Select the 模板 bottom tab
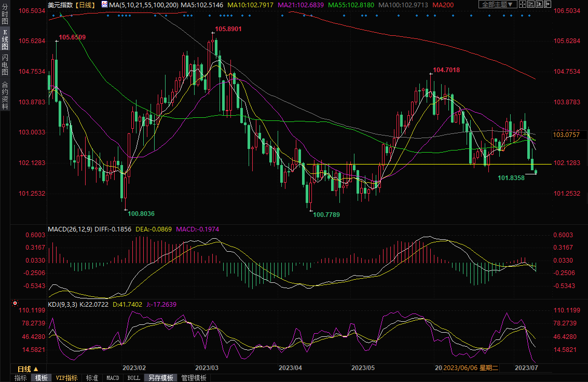The image size is (588, 382). tap(41, 378)
